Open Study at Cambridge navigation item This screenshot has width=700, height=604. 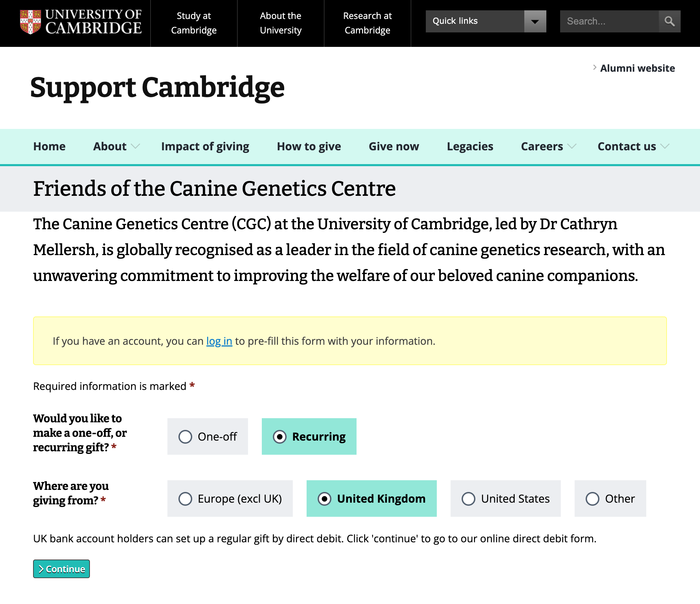point(194,23)
